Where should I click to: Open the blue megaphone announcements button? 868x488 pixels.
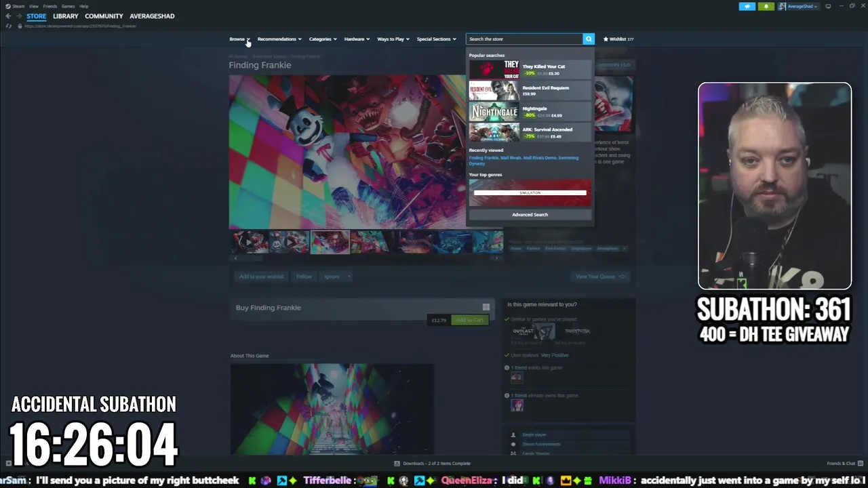(x=747, y=6)
